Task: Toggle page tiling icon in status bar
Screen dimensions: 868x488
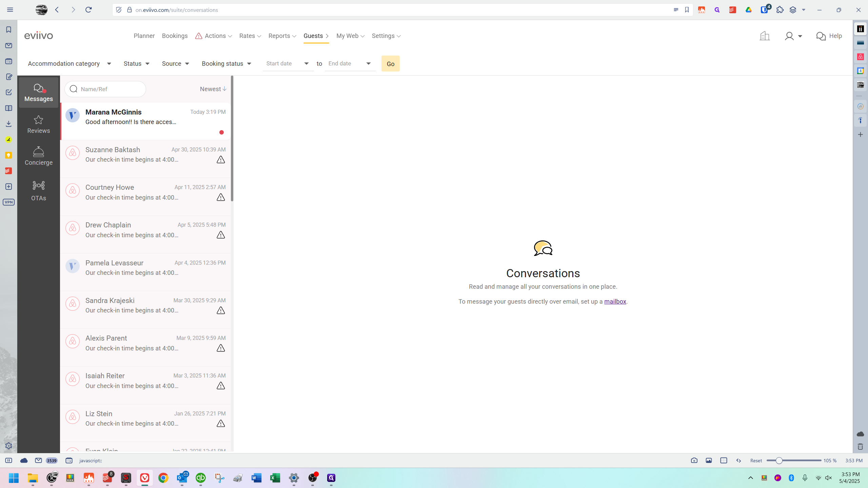Action: 724,461
